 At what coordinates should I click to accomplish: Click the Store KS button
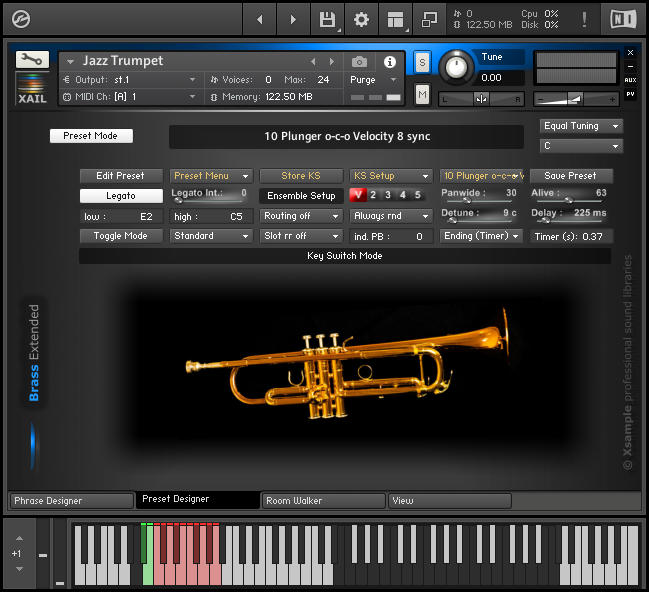tap(301, 176)
